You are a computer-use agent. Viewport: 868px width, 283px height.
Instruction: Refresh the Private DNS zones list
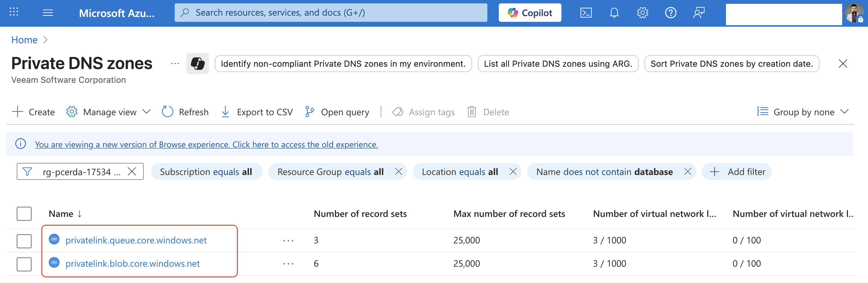point(185,112)
